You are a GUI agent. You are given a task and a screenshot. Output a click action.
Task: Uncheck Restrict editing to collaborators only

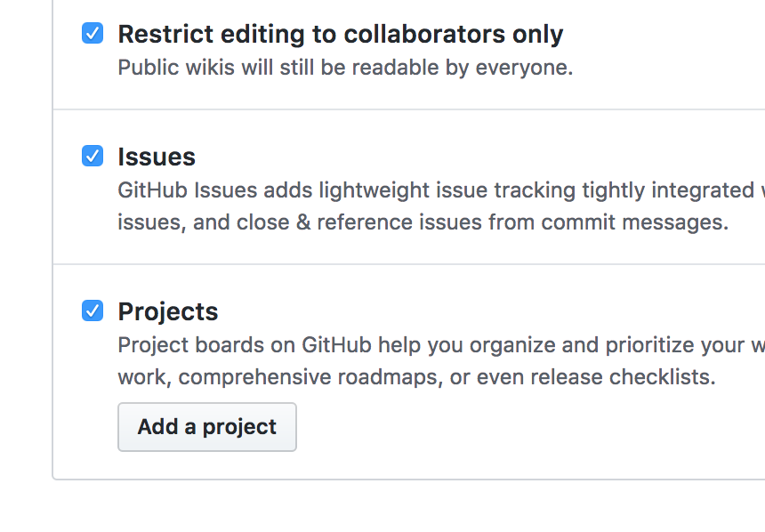(93, 33)
